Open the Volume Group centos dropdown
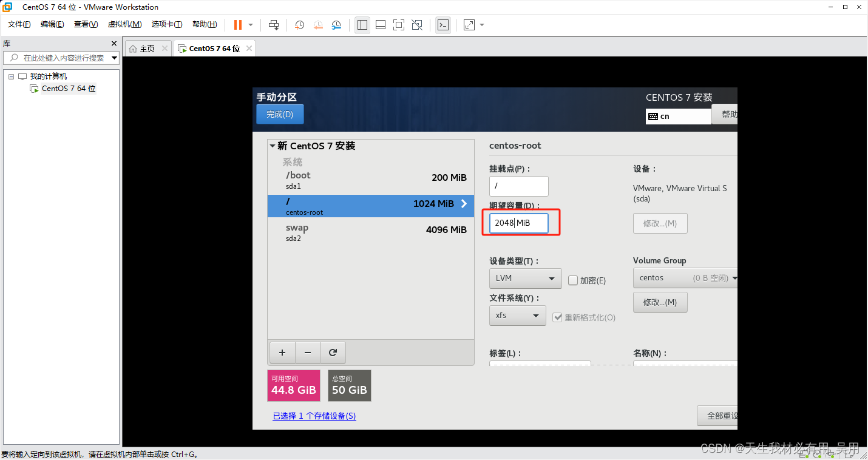 pos(685,278)
